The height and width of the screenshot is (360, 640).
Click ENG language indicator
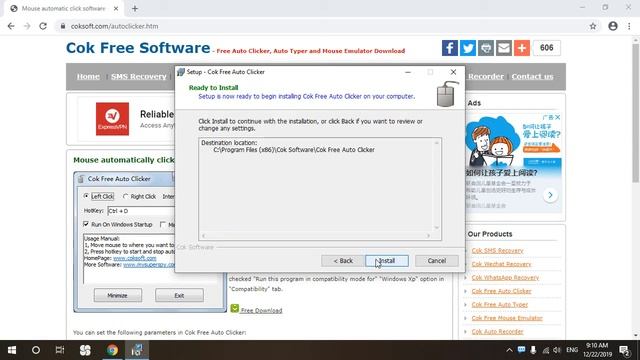coord(572,350)
